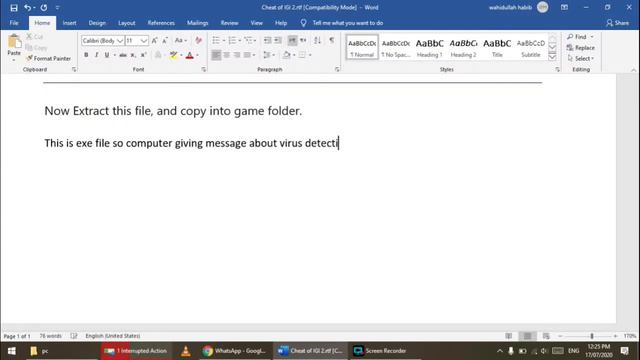The width and height of the screenshot is (640, 360).
Task: Open the Calibri font name dropdown
Action: (120, 41)
